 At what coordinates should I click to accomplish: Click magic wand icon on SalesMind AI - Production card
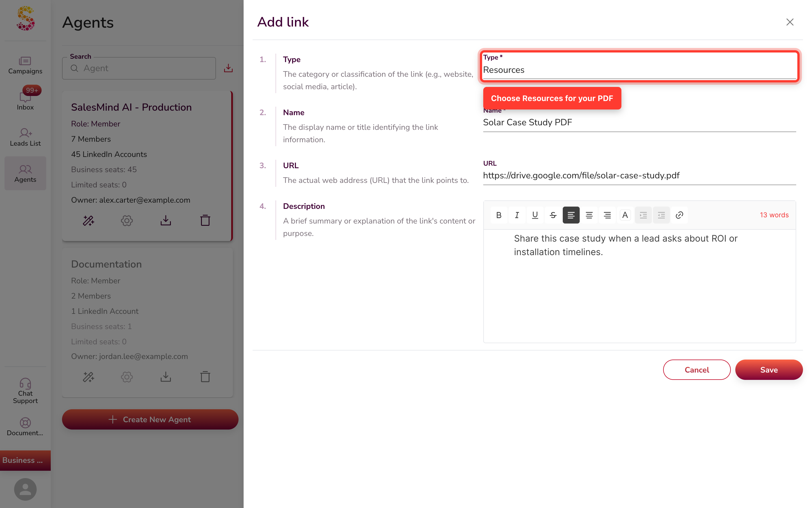(x=89, y=220)
